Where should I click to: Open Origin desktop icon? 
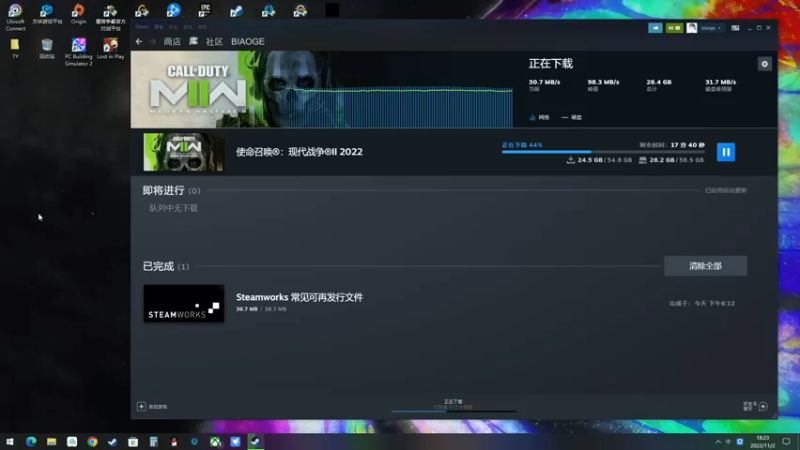[x=78, y=14]
